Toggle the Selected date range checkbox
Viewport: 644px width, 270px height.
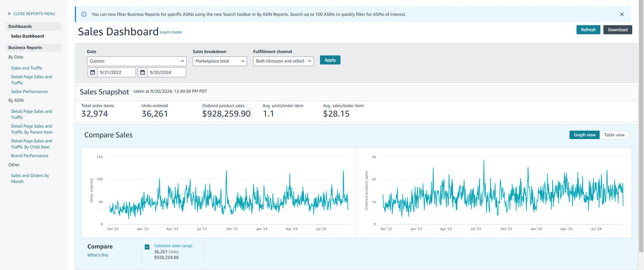point(147,247)
